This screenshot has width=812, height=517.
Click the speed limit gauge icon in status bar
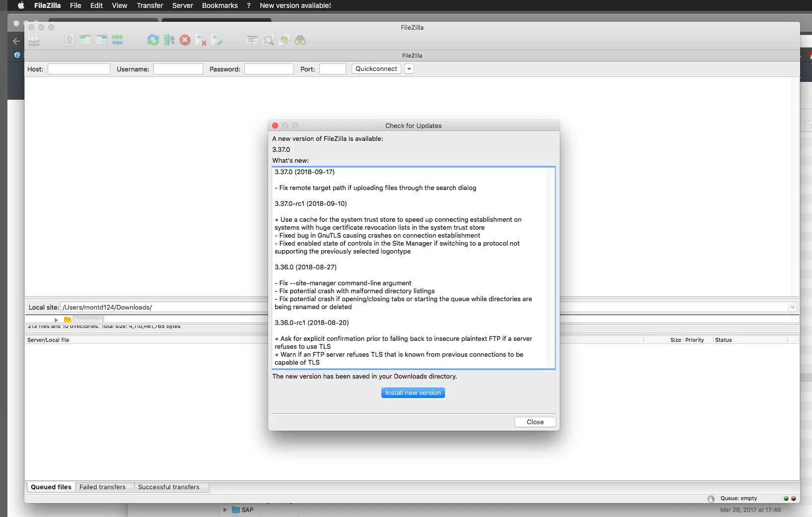click(711, 499)
